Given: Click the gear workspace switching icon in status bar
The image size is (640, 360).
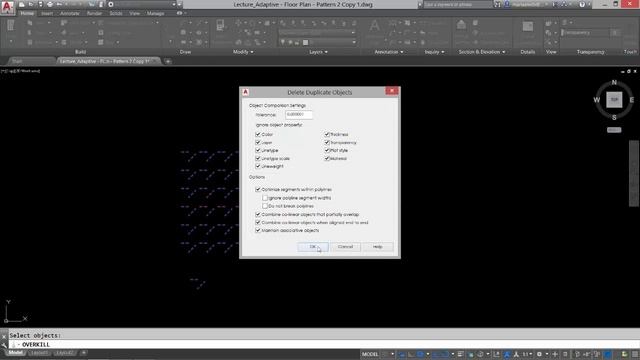Looking at the screenshot, I should click(539, 354).
